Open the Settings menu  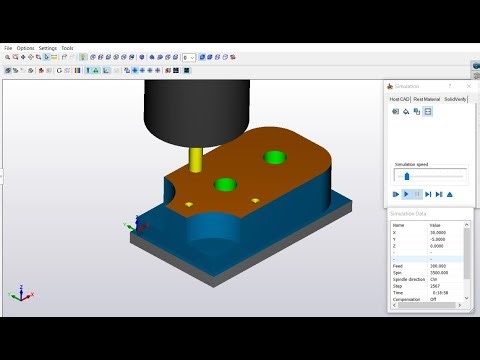pyautogui.click(x=48, y=48)
